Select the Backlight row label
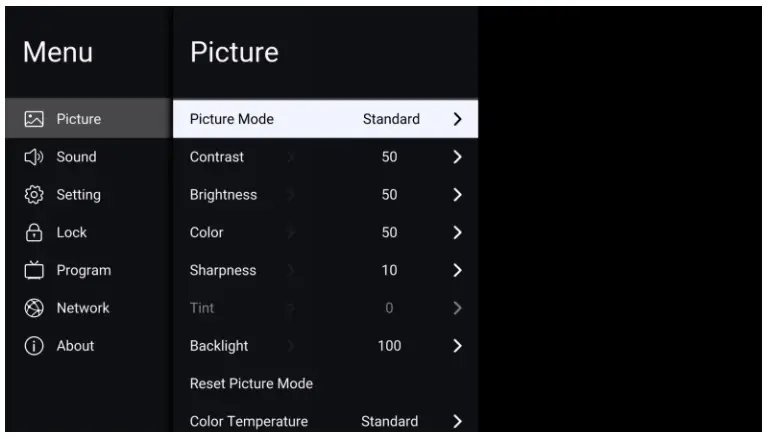Viewport: 773px width, 439px height. pyautogui.click(x=219, y=346)
